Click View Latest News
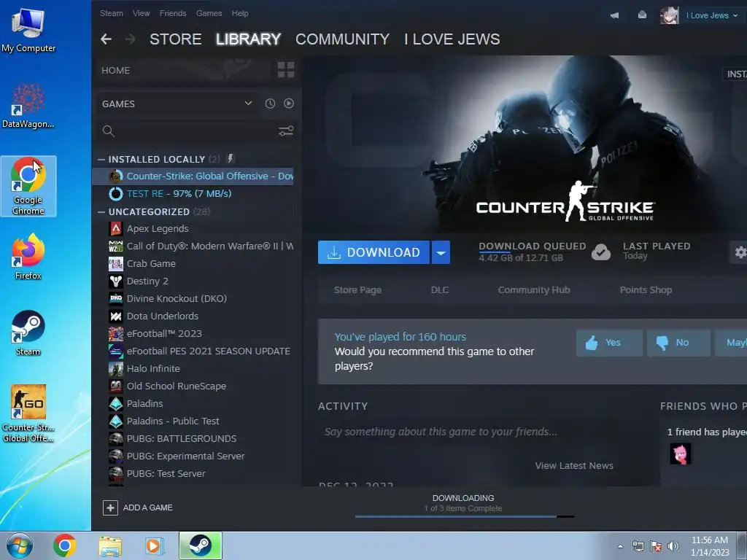 coord(574,466)
